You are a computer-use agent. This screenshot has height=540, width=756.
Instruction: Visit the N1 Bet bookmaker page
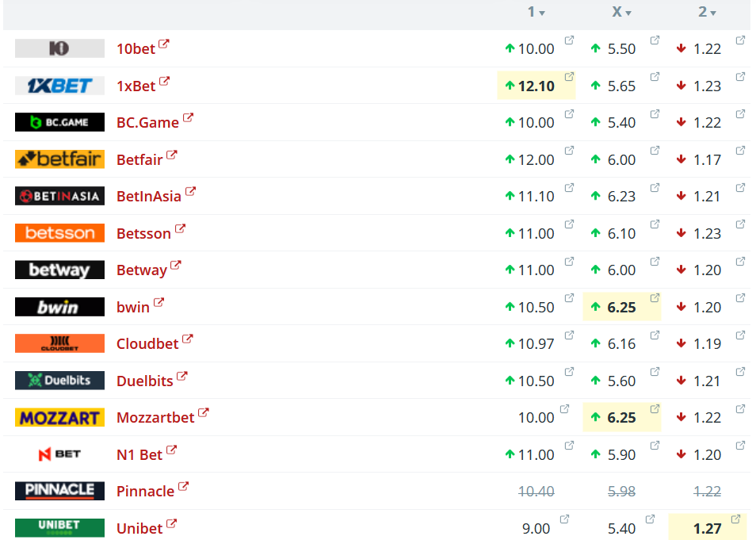tap(139, 454)
